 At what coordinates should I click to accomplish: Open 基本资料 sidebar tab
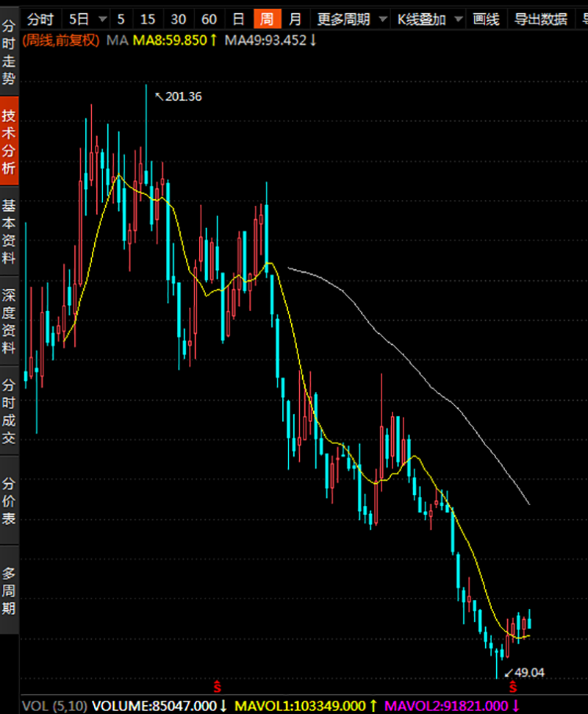[9, 232]
